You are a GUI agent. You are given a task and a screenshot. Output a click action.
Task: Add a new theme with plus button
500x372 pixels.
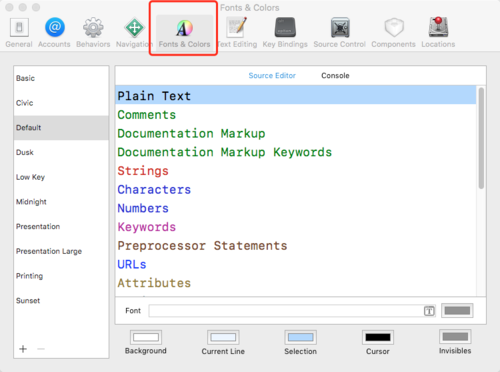click(23, 349)
